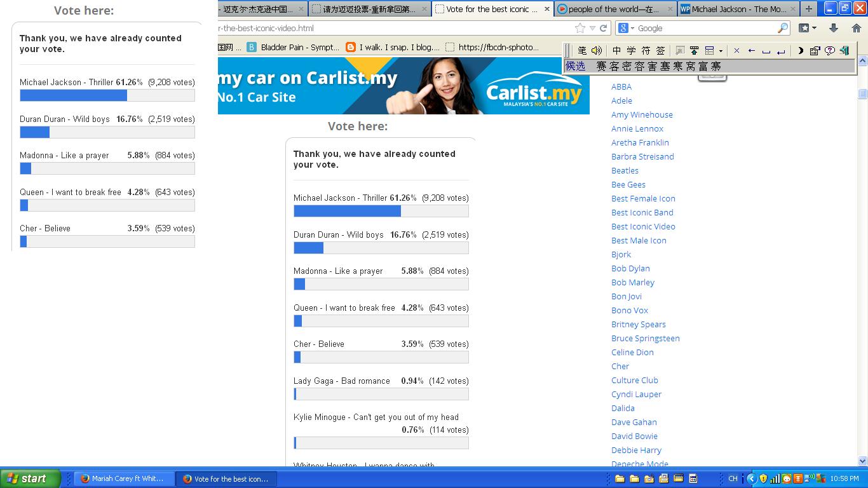The image size is (868, 488).
Task: Click the bookmark star icon in address bar
Action: pyautogui.click(x=580, y=28)
